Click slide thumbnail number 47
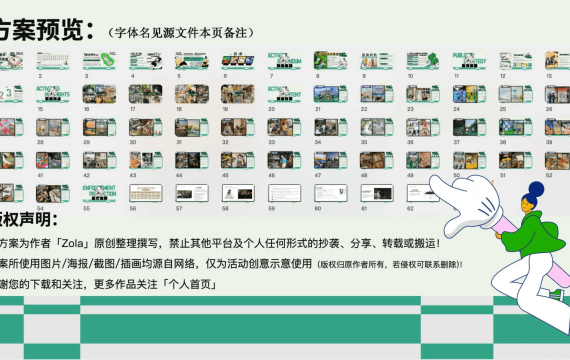The height and width of the screenshot is (360, 570). [330, 160]
